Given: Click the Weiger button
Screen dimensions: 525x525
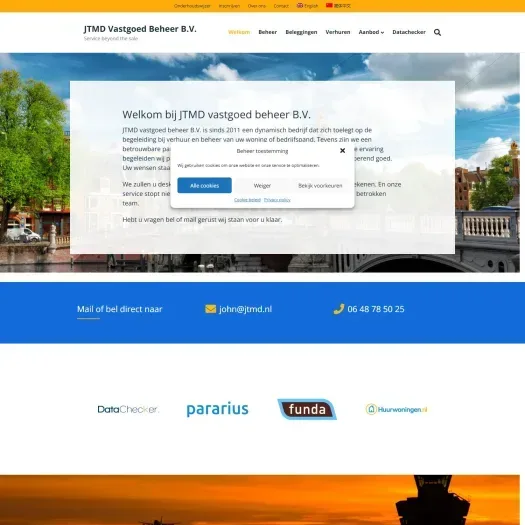Looking at the screenshot, I should (262, 185).
